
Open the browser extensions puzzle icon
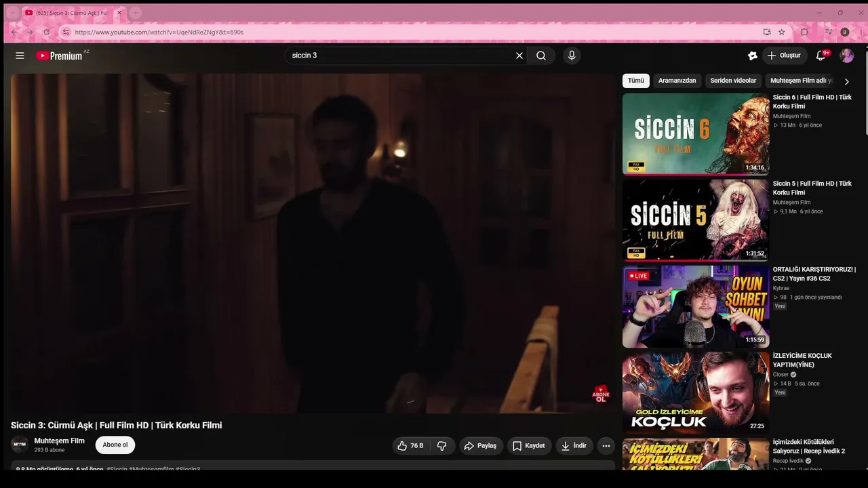pyautogui.click(x=804, y=32)
